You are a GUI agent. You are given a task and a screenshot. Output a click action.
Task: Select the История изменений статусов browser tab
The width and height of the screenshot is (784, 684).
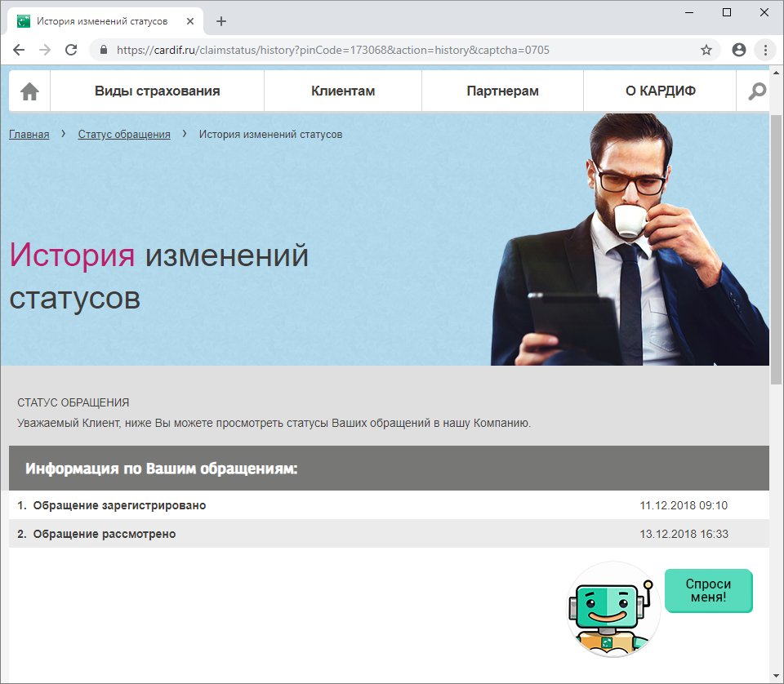click(105, 21)
